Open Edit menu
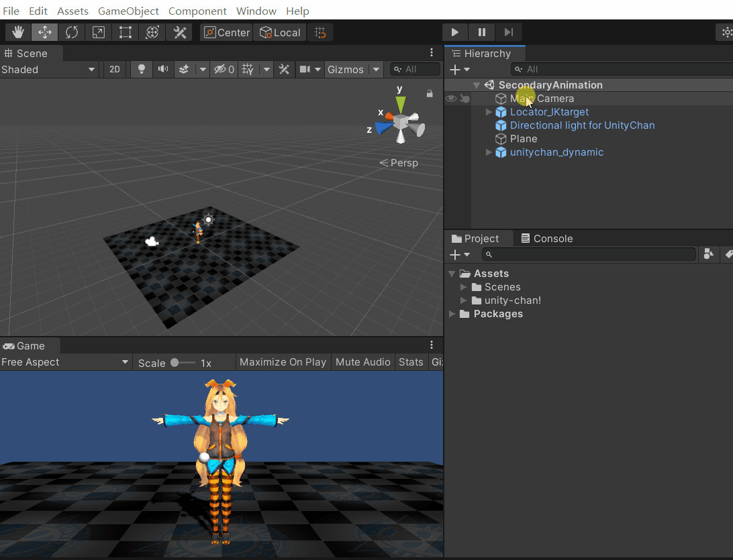 coord(38,11)
